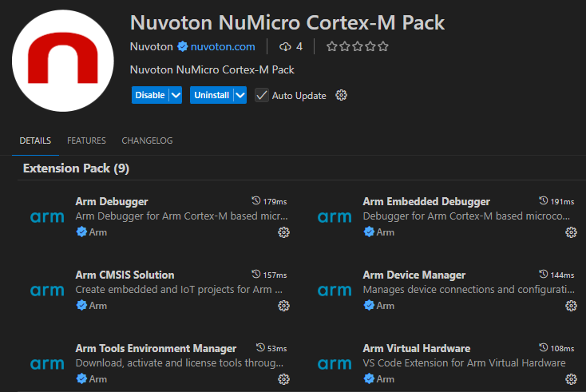Click verified badge under Arm Device Manager
The width and height of the screenshot is (586, 392).
coord(369,305)
